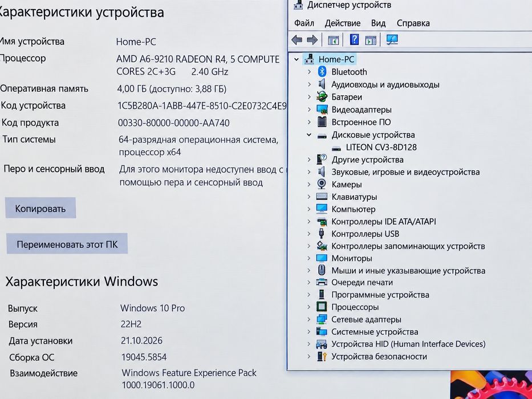The image size is (532, 399).
Task: Click the Диспетчер устройств window title
Action: click(349, 5)
